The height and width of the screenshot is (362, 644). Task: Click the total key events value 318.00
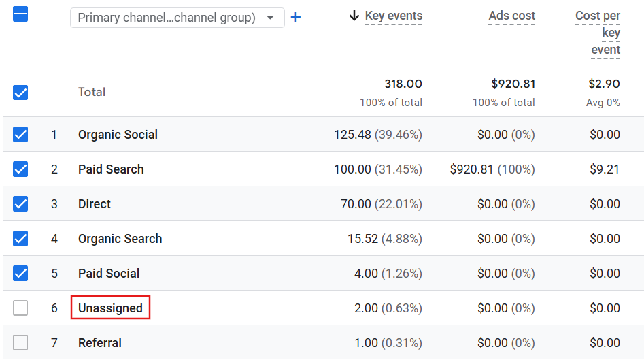[403, 84]
